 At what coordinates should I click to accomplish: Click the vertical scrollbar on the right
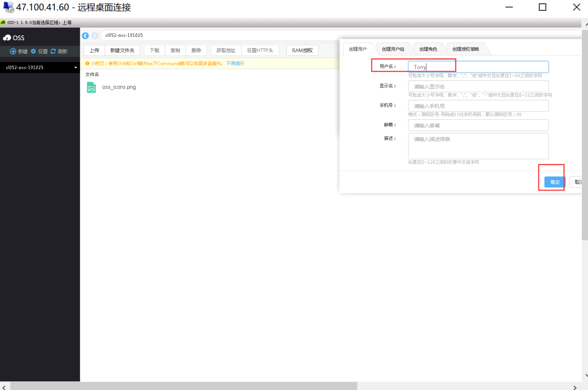click(x=585, y=135)
